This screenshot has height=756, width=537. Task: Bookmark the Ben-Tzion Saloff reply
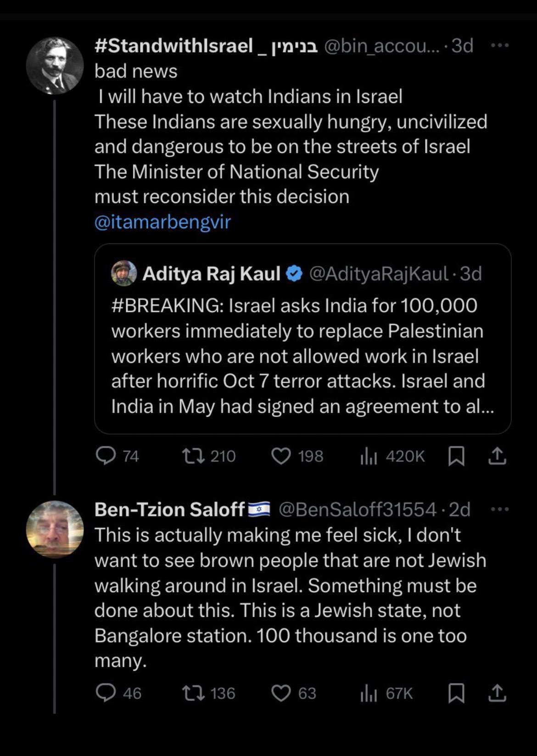coord(456,693)
